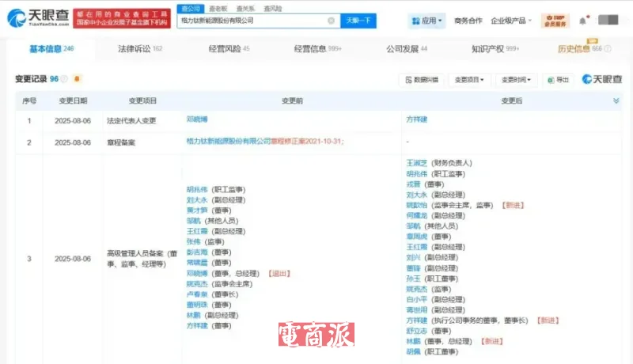This screenshot has height=364, width=633.
Task: Expand the 企业级产品 menu
Action: tap(511, 21)
